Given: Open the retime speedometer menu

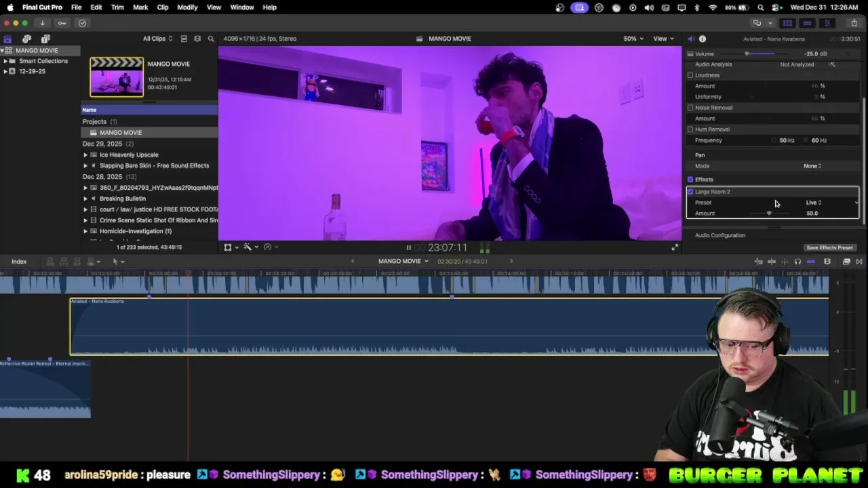Looking at the screenshot, I should (x=269, y=247).
